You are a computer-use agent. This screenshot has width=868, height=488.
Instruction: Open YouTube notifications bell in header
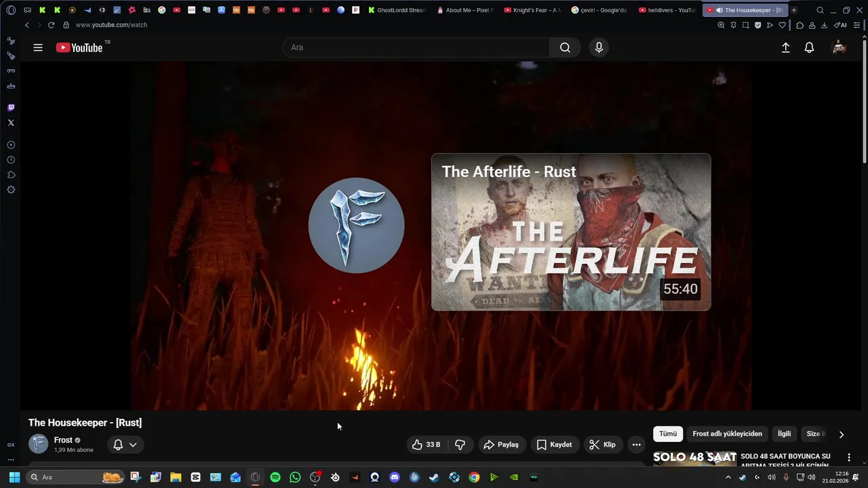(809, 47)
